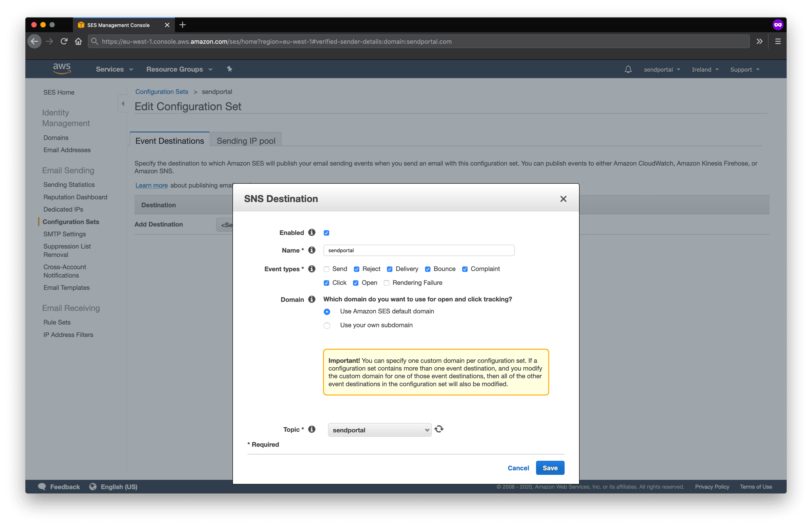Uncheck the Reject event type
The width and height of the screenshot is (812, 527).
[357, 269]
